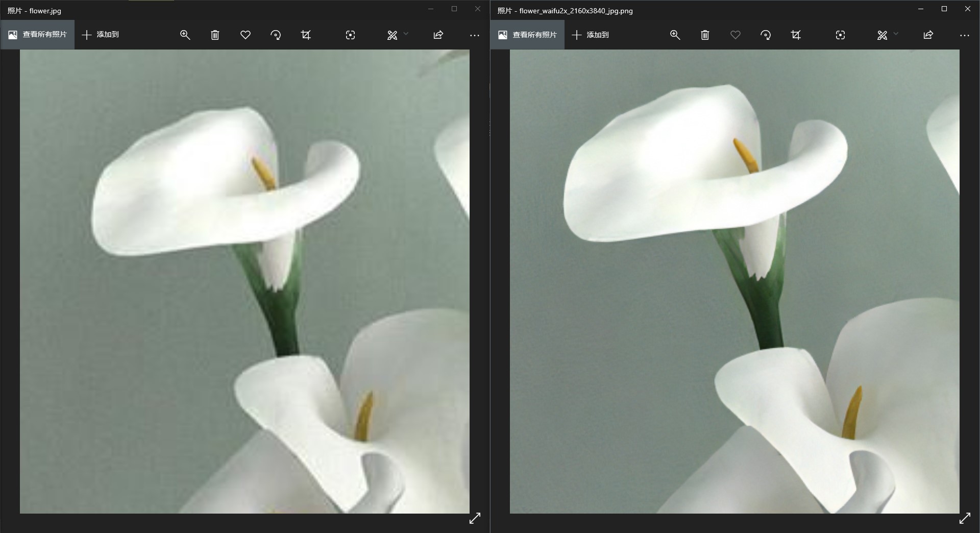Minimize the flower.jpg window

pos(431,9)
